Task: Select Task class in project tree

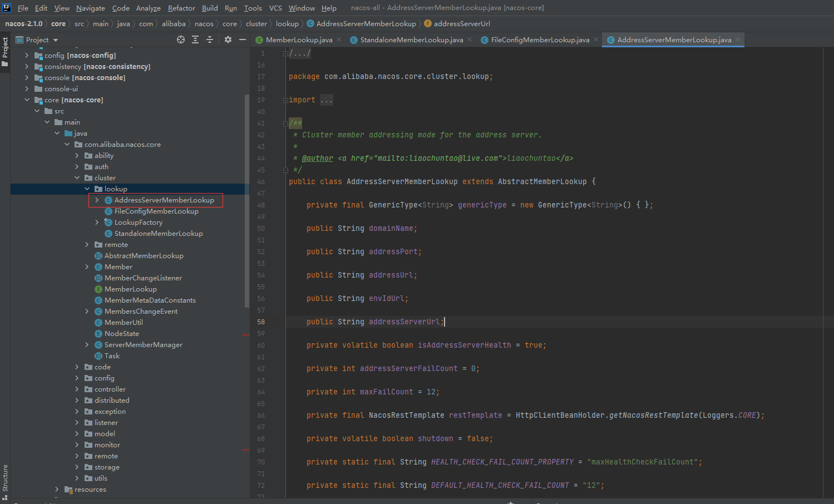Action: click(112, 355)
